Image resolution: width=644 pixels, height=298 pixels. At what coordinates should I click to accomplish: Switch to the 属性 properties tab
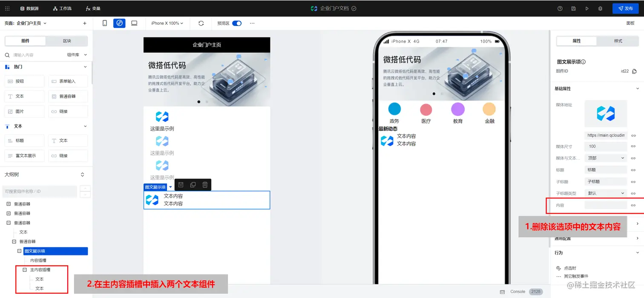click(x=577, y=41)
